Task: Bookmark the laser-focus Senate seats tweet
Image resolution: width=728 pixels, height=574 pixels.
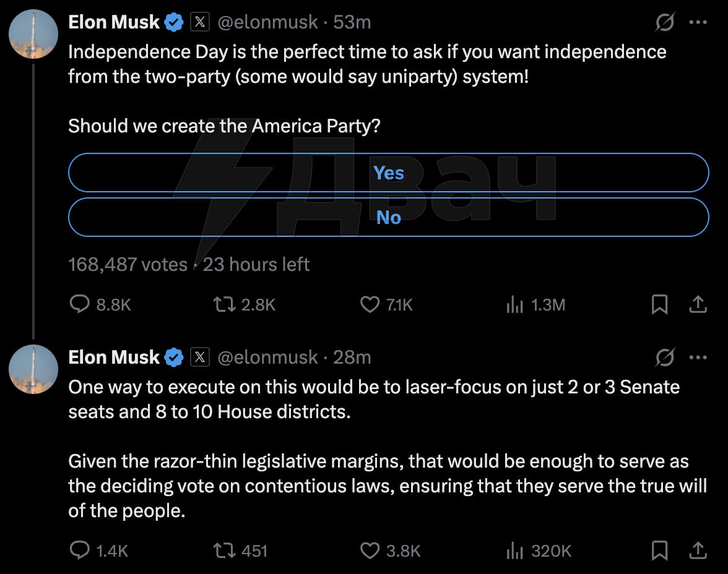Action: 660,550
